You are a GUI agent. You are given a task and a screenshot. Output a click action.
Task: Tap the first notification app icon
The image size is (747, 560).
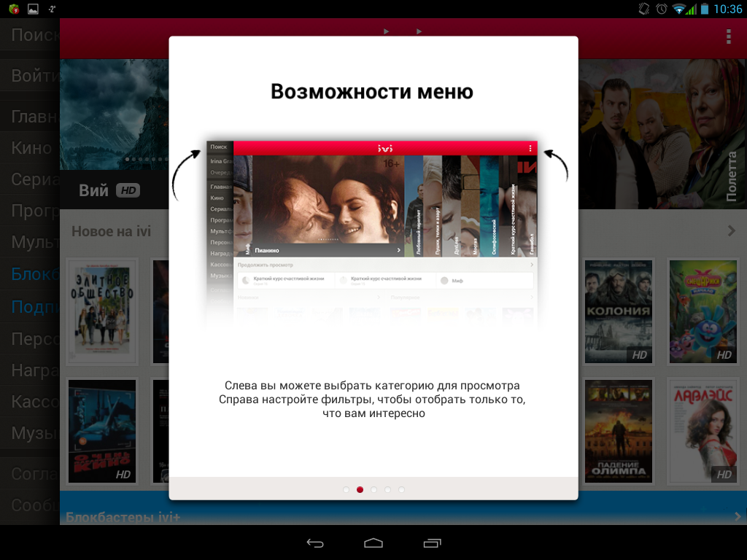14,9
